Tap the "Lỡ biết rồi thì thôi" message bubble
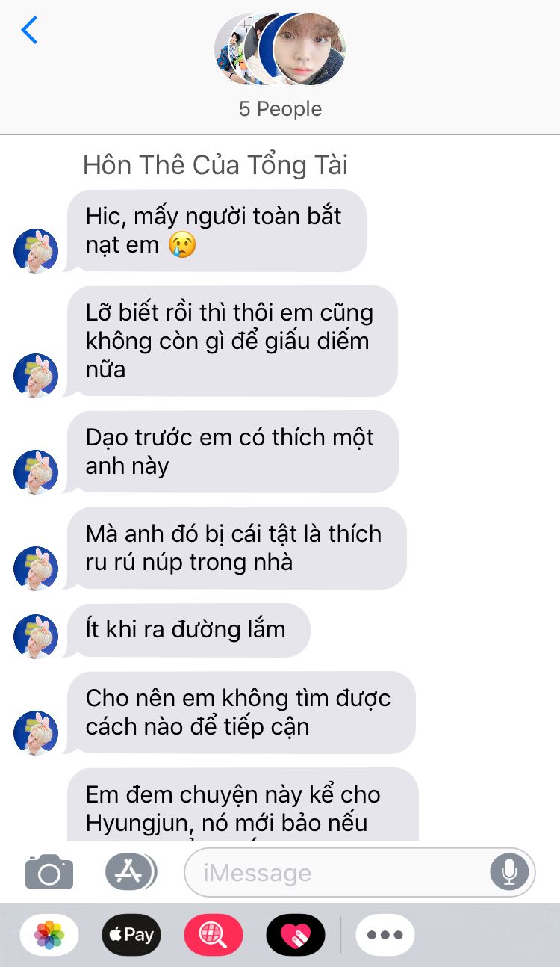Screen dimensions: 560x967 (231, 342)
